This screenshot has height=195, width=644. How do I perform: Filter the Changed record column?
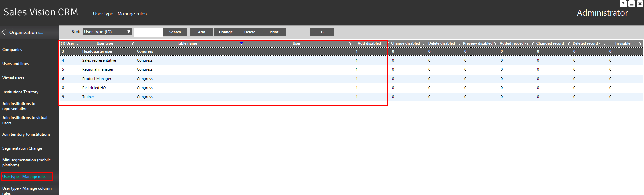568,44
